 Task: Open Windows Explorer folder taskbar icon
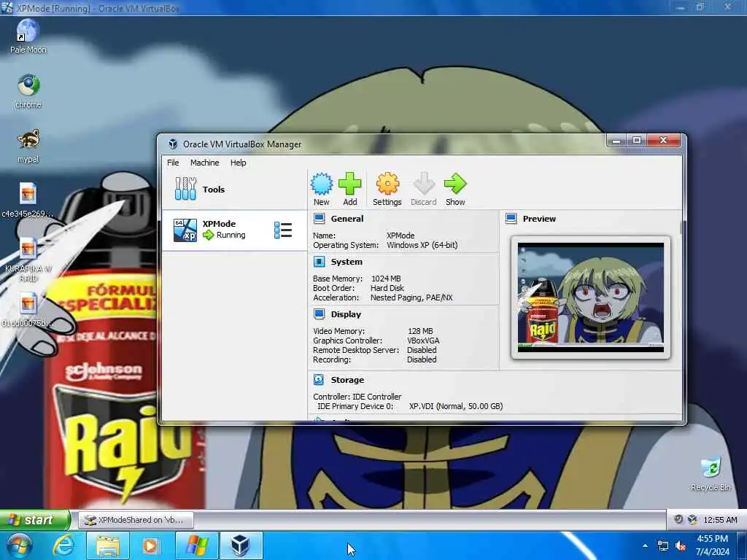click(108, 545)
